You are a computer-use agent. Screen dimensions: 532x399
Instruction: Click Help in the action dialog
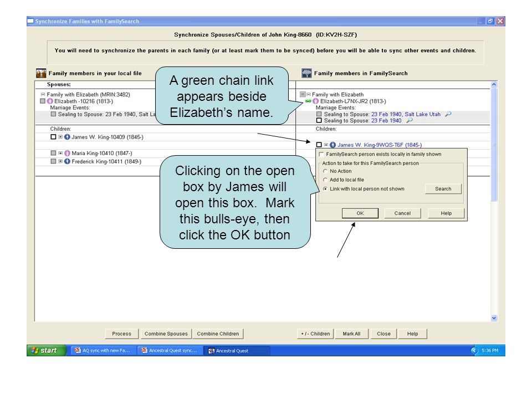(x=446, y=213)
